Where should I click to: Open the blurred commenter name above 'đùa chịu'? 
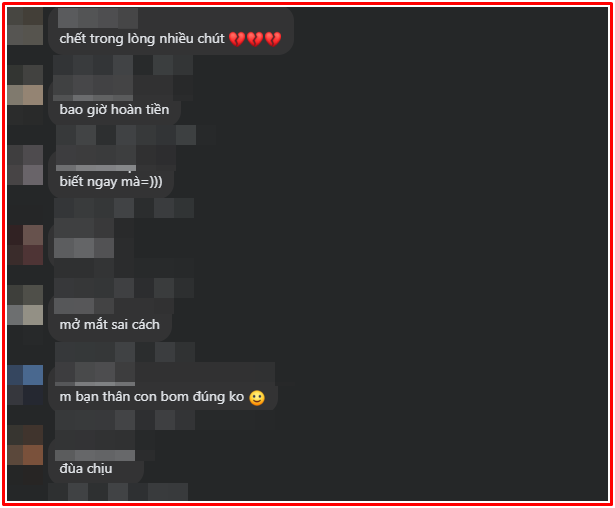coord(95,455)
